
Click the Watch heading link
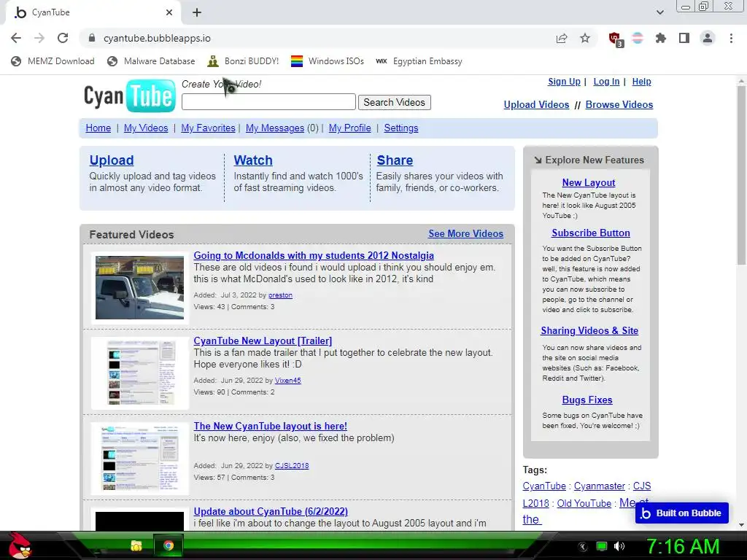tap(253, 160)
